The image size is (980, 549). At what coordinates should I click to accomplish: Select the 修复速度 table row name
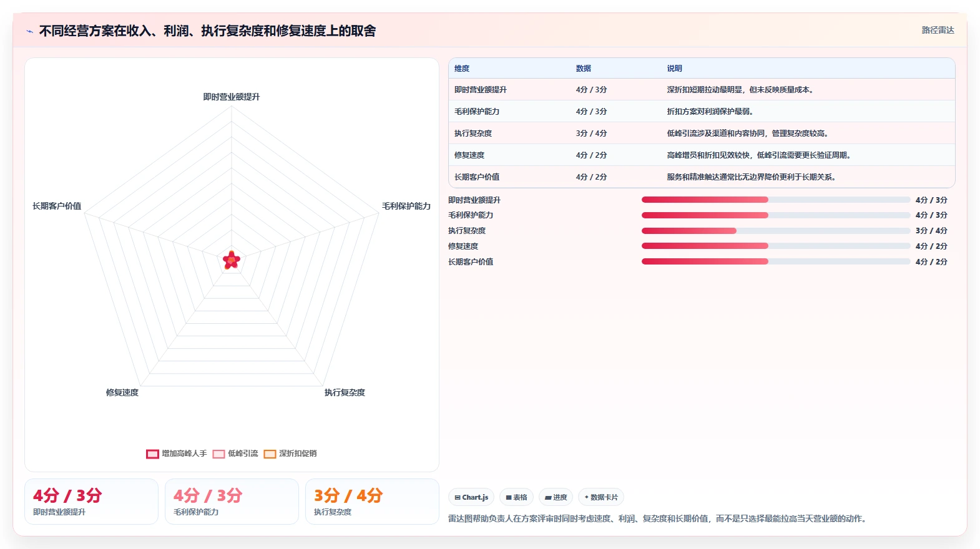tap(469, 155)
